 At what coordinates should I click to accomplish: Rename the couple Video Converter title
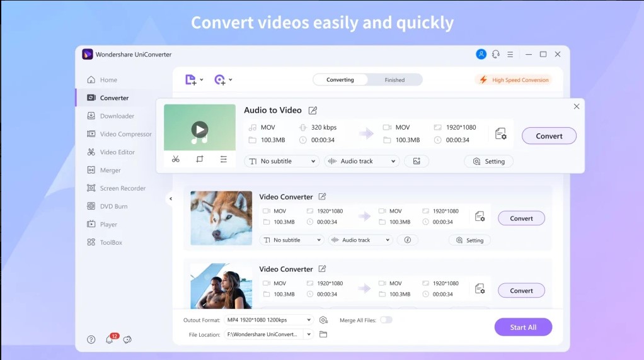(323, 269)
